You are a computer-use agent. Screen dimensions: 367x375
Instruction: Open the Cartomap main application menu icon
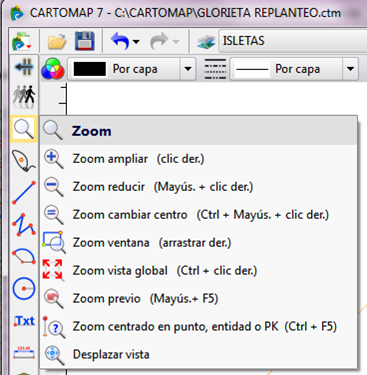21,41
